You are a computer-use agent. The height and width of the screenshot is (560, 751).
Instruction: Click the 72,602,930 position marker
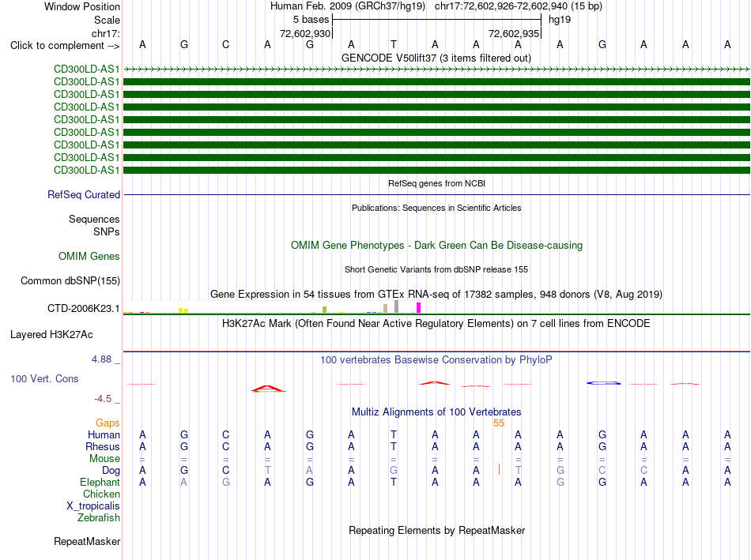305,33
